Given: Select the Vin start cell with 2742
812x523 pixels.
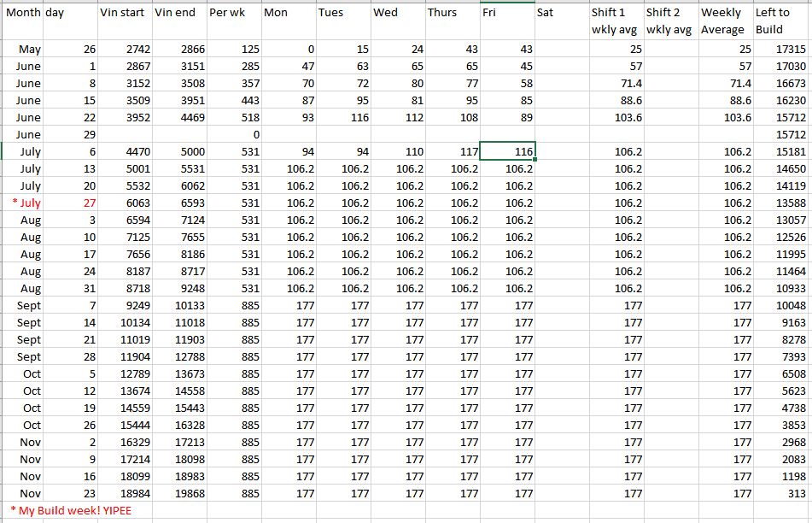Looking at the screenshot, I should point(125,50).
